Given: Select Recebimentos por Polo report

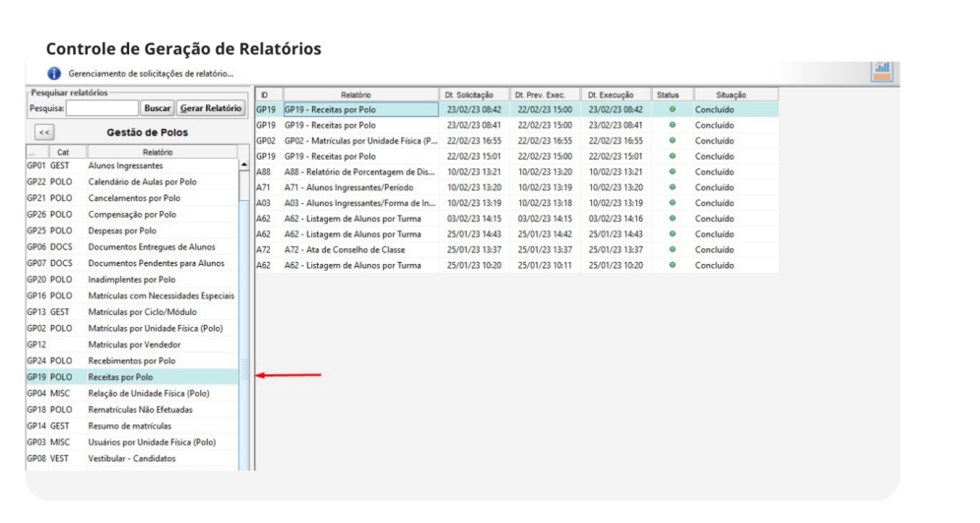Looking at the screenshot, I should pyautogui.click(x=132, y=360).
